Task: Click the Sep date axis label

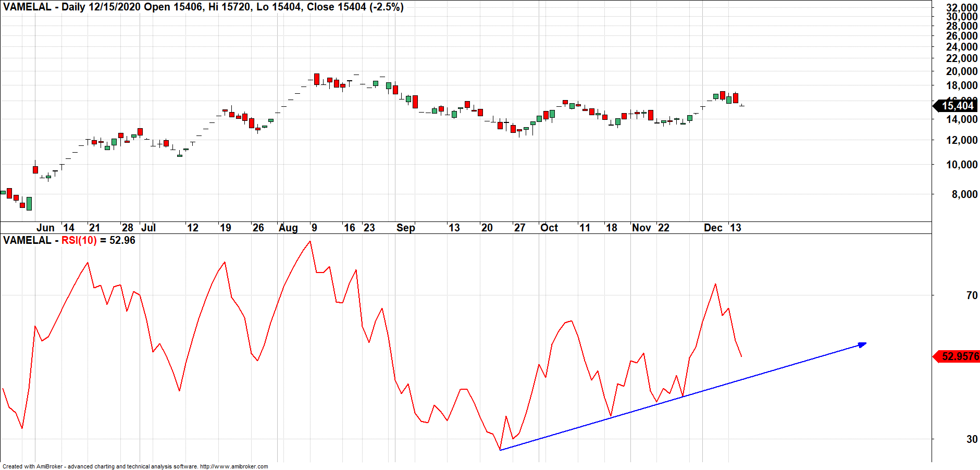Action: [x=405, y=228]
